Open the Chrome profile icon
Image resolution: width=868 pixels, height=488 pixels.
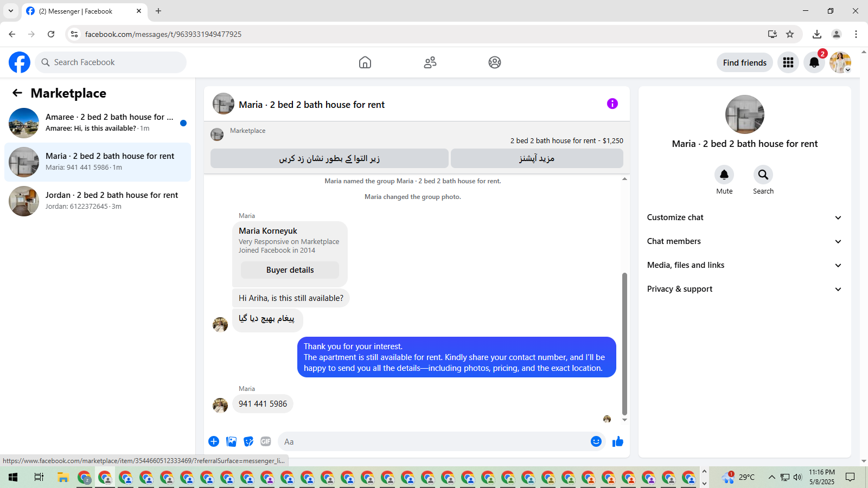(837, 34)
